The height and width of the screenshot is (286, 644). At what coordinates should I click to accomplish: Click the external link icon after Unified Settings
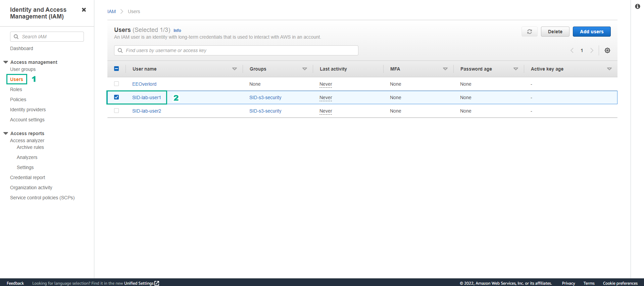(157, 283)
